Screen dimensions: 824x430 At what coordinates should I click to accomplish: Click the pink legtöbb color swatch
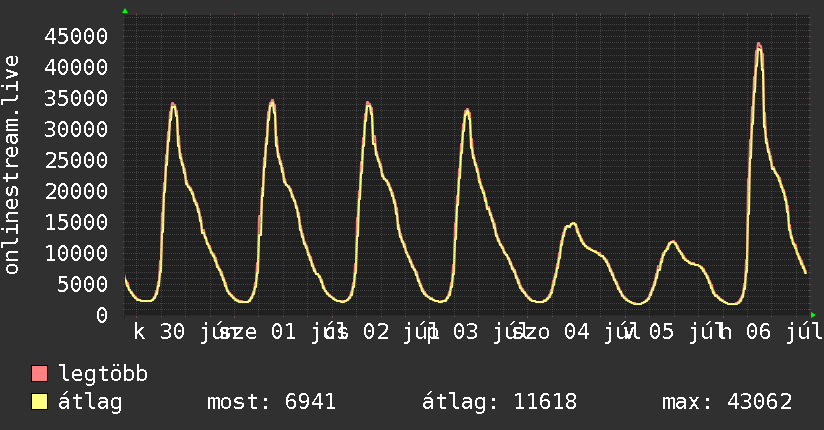tap(39, 374)
